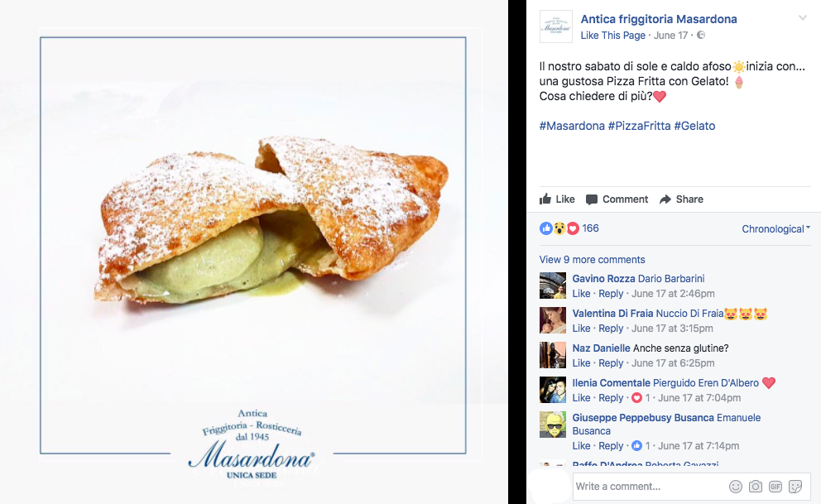Reply to Naz Danielle's comment
Image resolution: width=821 pixels, height=504 pixels.
611,362
